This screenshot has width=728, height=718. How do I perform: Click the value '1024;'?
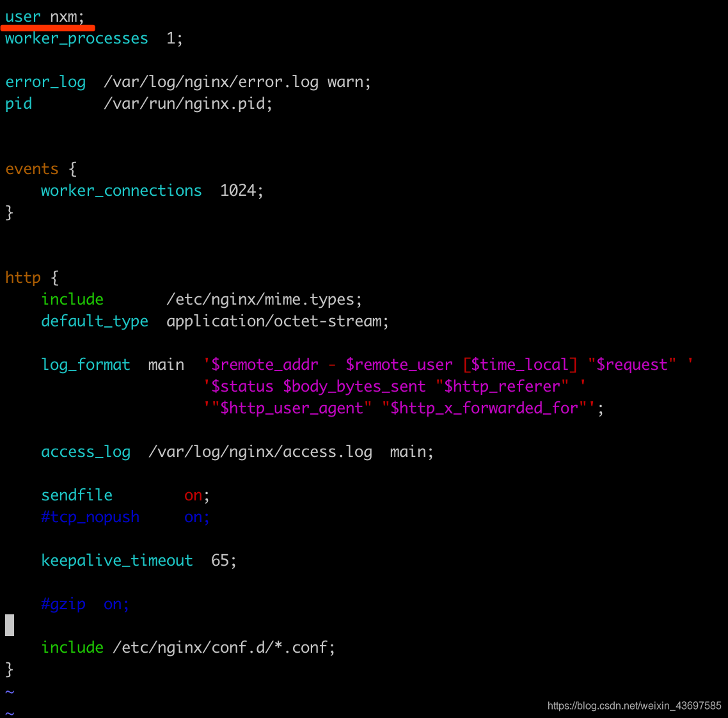click(x=241, y=191)
